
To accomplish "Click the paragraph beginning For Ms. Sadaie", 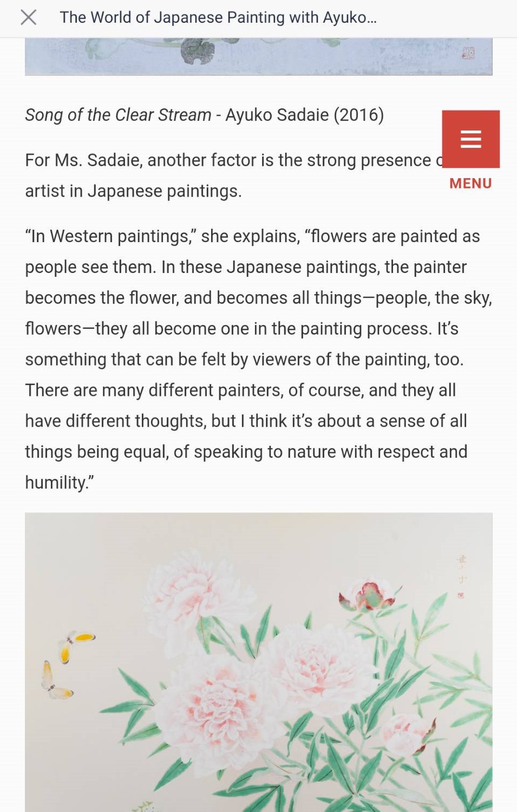I will coord(234,176).
